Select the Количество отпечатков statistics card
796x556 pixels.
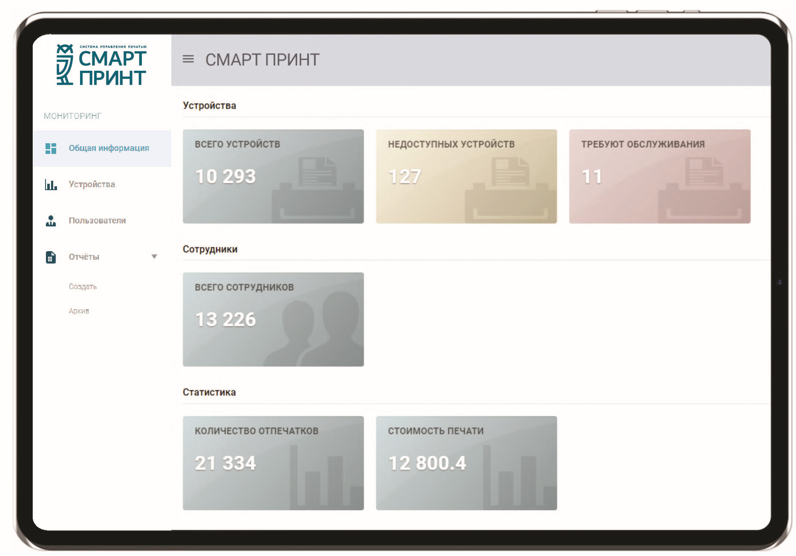coord(273,463)
